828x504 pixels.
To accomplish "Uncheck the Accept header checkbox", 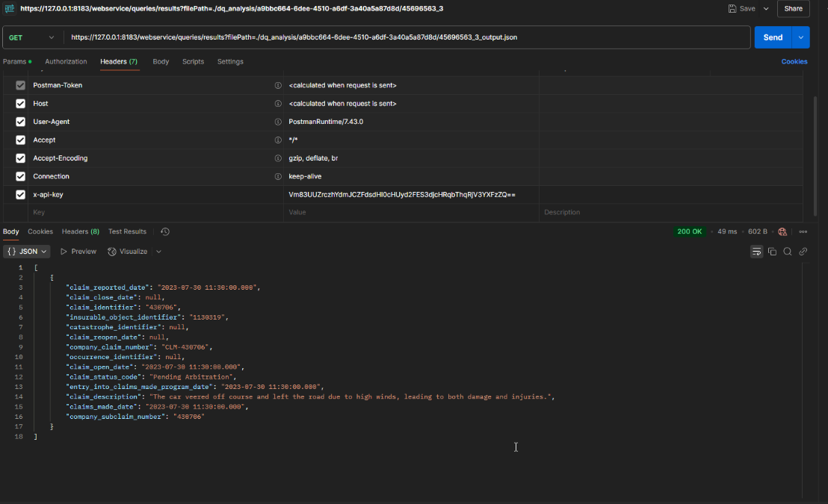I will click(x=21, y=140).
